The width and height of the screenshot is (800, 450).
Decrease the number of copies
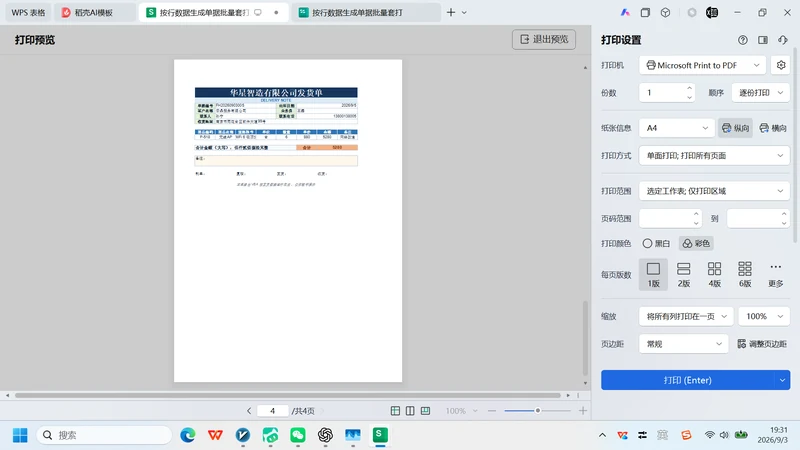(689, 97)
